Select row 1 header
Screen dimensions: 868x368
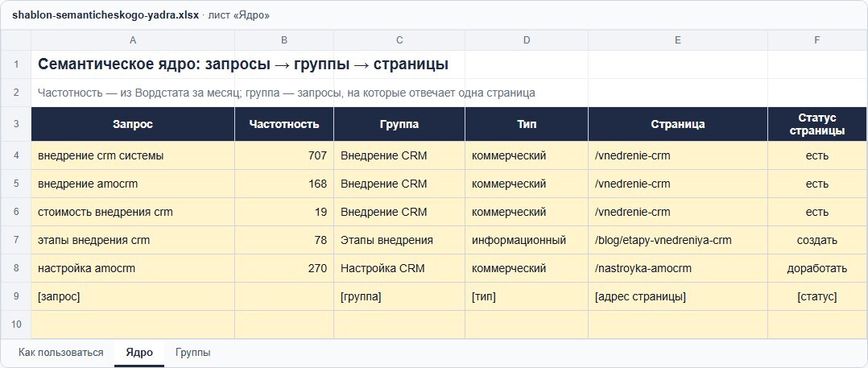pos(16,64)
